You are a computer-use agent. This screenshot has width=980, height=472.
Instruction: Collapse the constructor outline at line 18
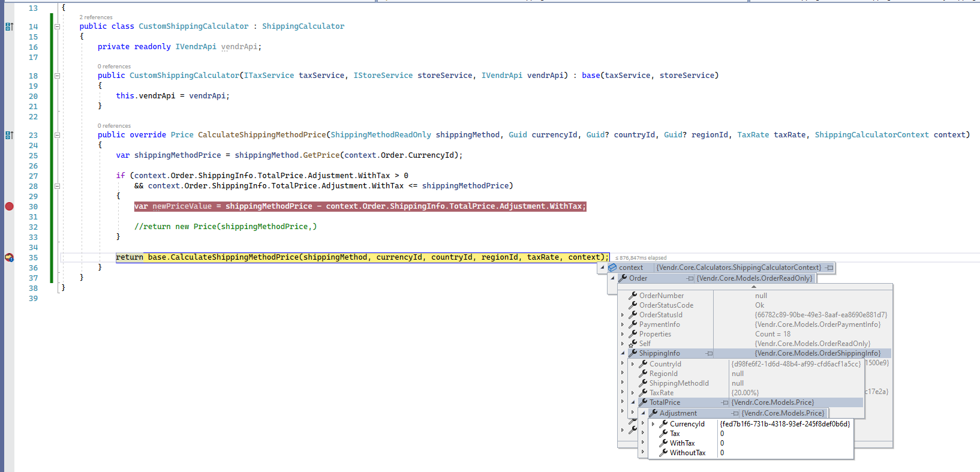tap(58, 76)
